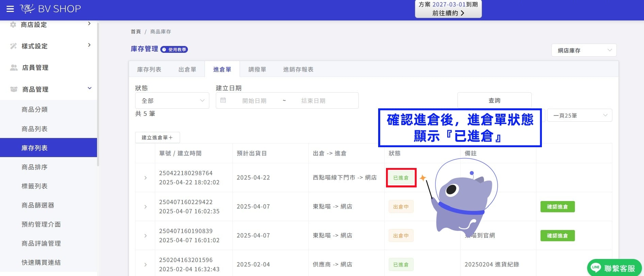Click the 商品管理 box icon
Viewport: 644px width, 276px height.
click(14, 89)
